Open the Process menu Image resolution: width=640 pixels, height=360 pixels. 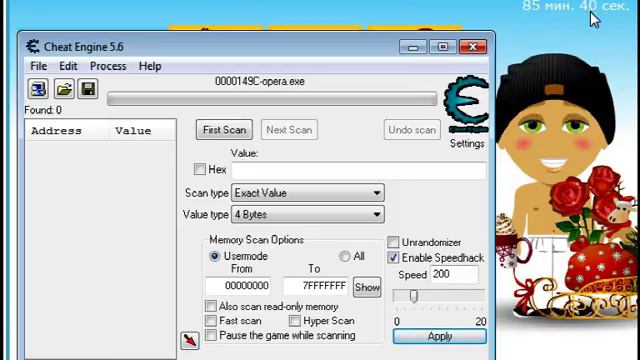pyautogui.click(x=108, y=66)
